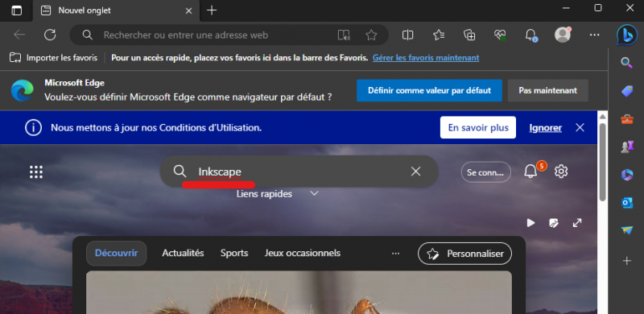Open Bing Copilot sidebar icon
Screen dimensions: 644x314
pos(627,35)
